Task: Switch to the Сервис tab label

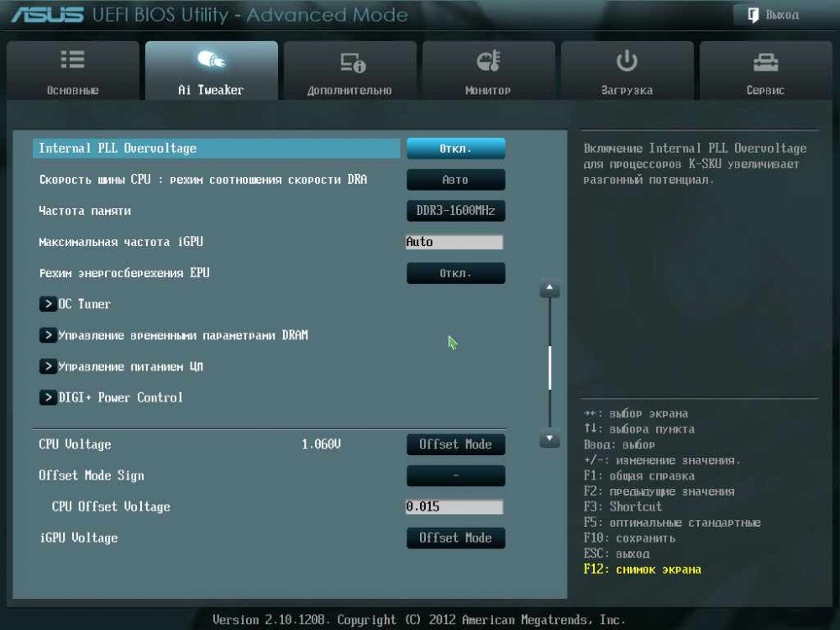Action: (765, 91)
